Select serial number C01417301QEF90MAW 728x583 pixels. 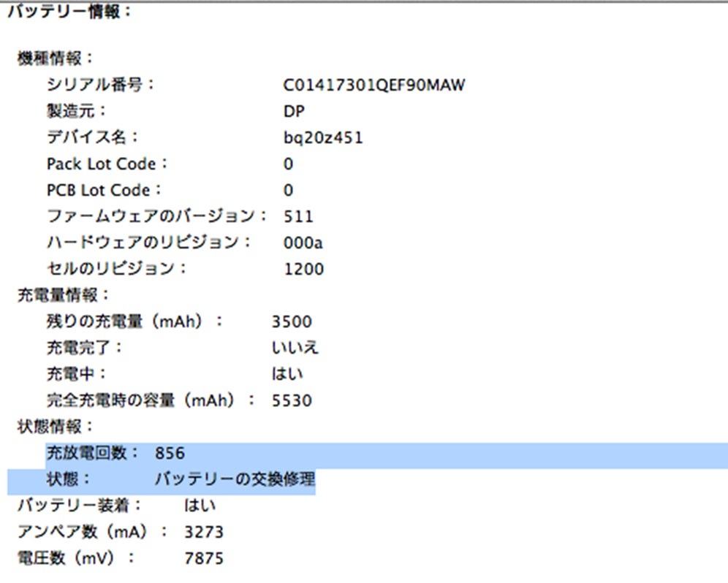(374, 85)
